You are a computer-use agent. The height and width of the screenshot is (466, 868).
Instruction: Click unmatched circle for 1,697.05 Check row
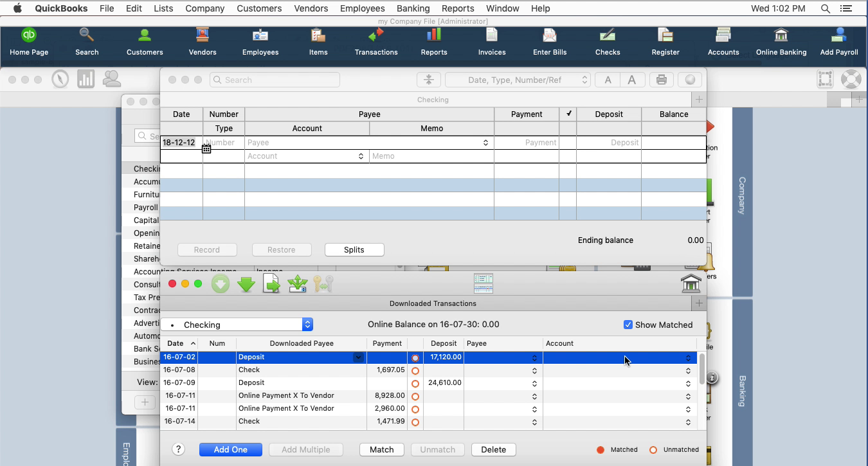pos(415,371)
